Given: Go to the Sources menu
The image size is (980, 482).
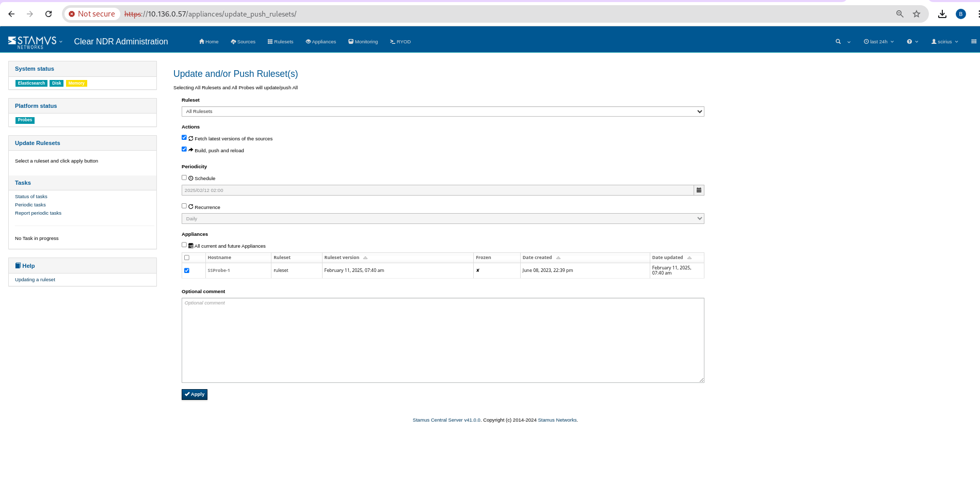Looking at the screenshot, I should coord(243,42).
